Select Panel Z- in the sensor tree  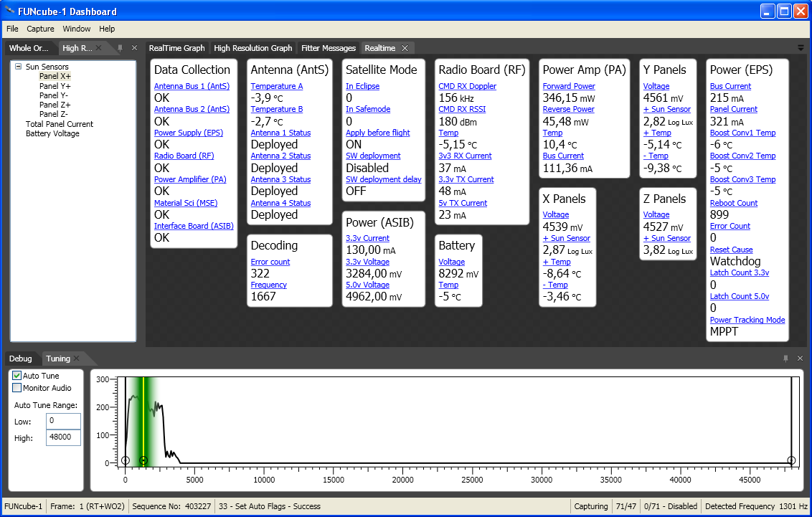click(54, 114)
